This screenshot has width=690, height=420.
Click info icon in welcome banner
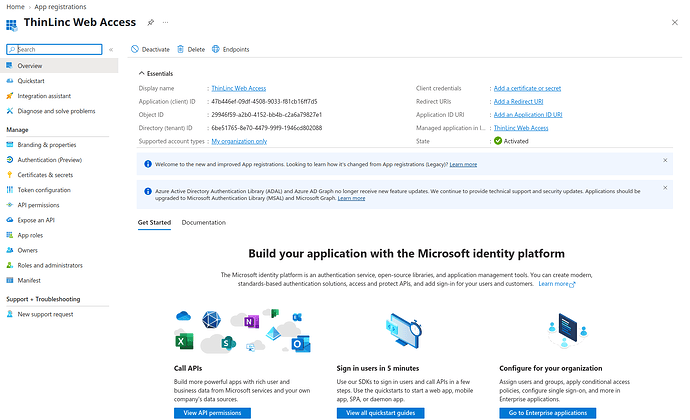point(148,164)
